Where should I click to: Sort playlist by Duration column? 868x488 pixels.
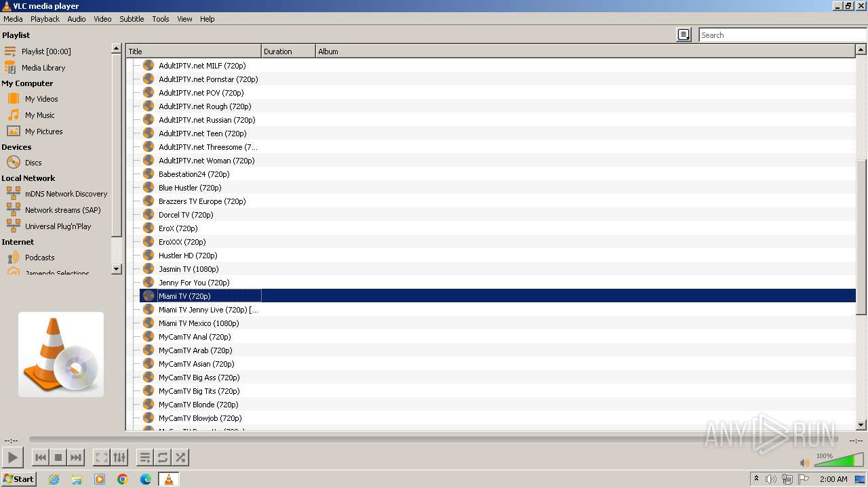point(289,52)
